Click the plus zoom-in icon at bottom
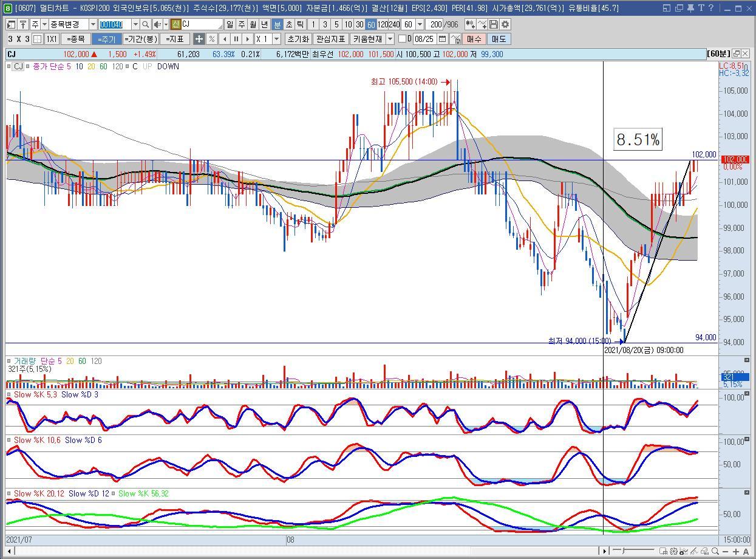Screen dimensions: 756x559 pos(735,551)
